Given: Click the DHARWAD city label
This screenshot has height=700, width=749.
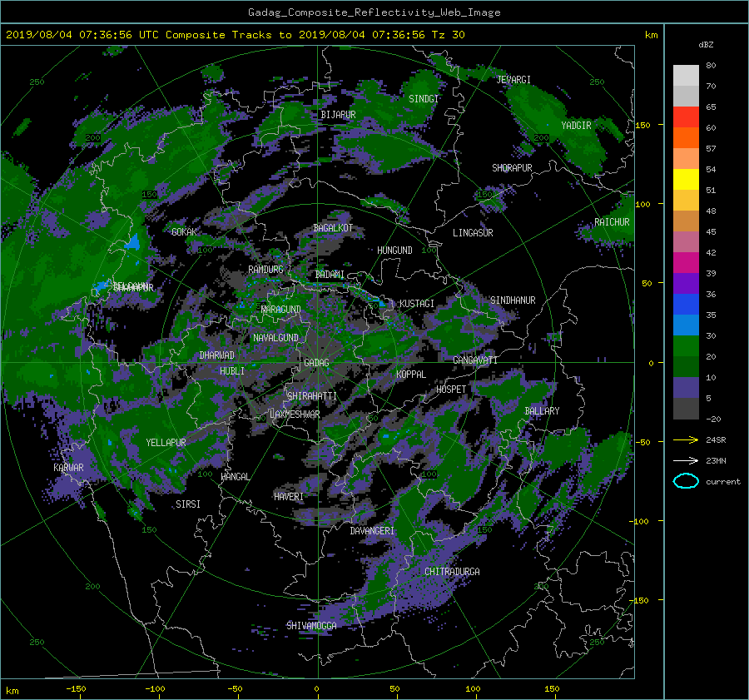Looking at the screenshot, I should coord(217,355).
